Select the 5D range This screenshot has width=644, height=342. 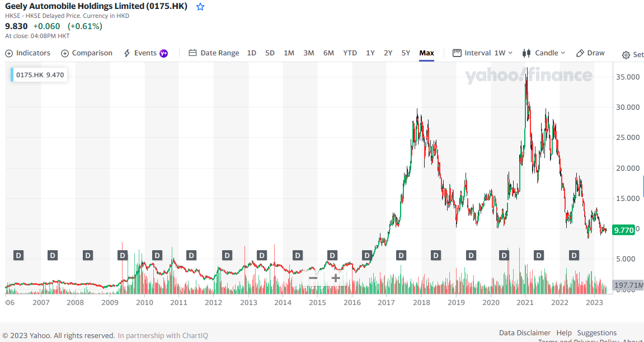(x=270, y=53)
